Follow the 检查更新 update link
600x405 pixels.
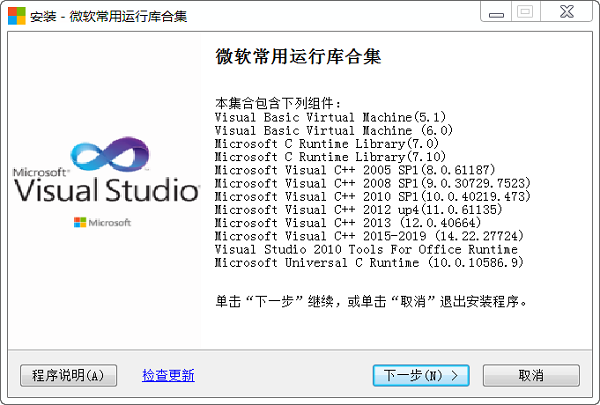(x=168, y=376)
